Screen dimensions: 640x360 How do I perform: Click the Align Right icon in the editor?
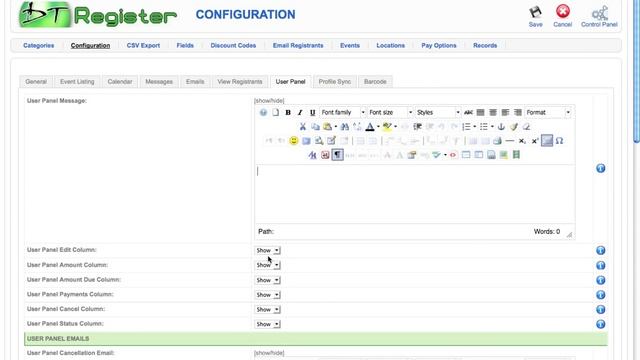point(518,112)
